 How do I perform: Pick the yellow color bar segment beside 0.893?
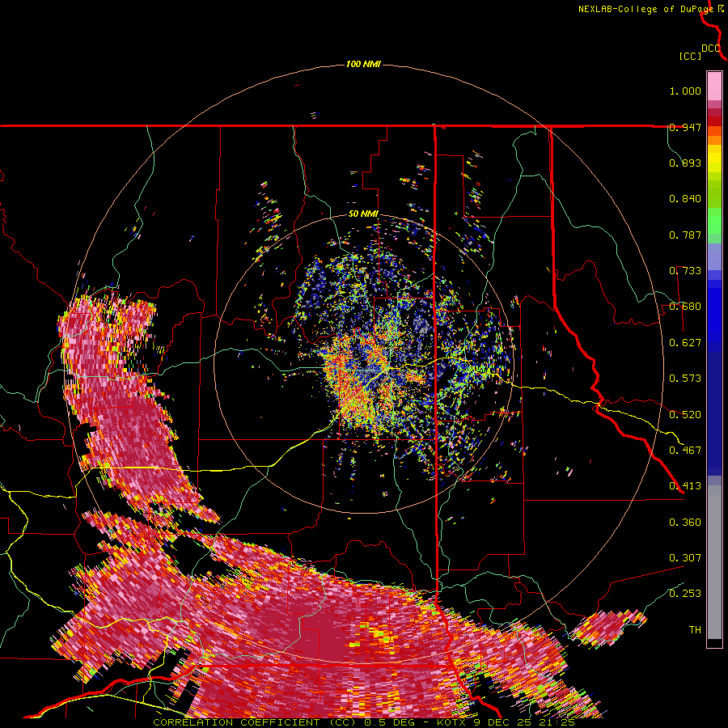point(714,163)
